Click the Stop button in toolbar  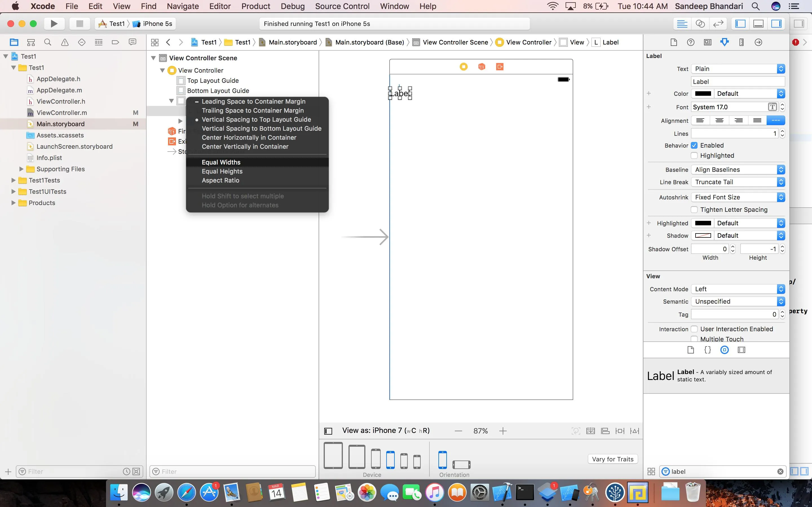(x=80, y=23)
